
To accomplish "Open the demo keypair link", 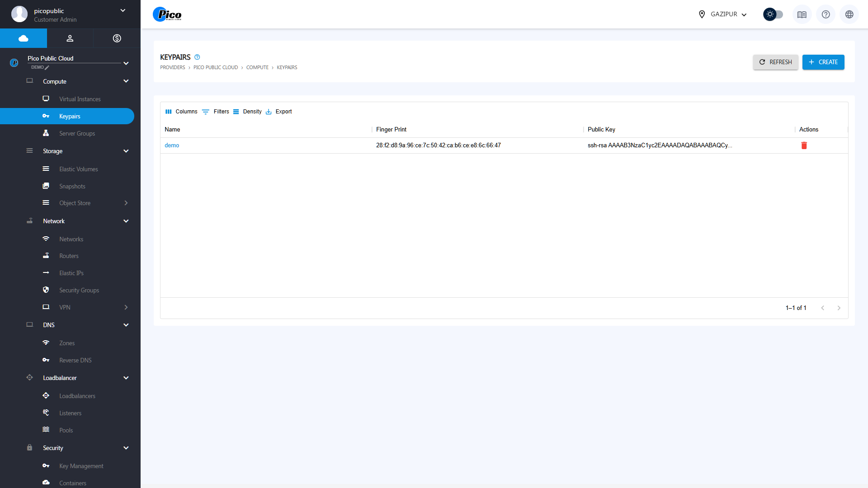I will pos(172,145).
